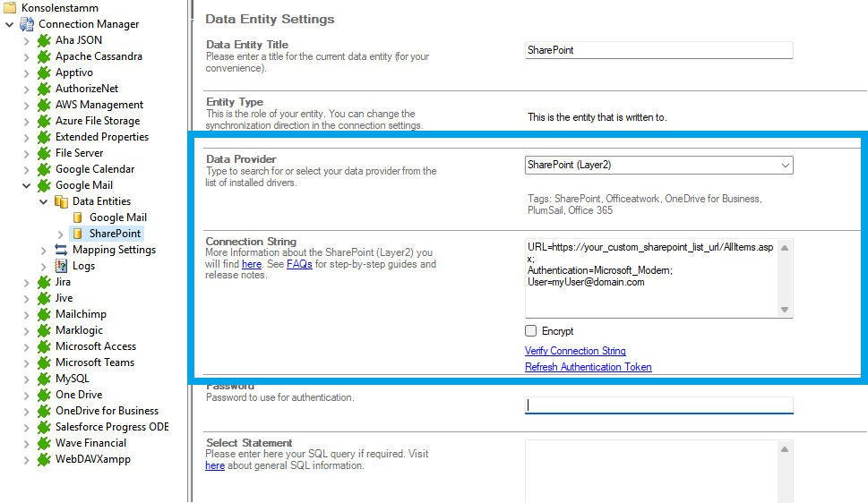Click the Verify Connection String link
This screenshot has width=868, height=503.
pyautogui.click(x=575, y=351)
